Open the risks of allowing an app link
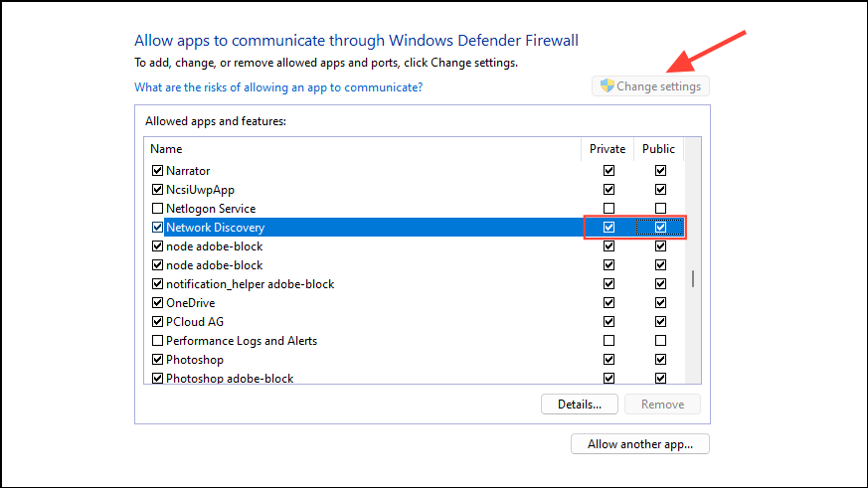Screen dimensions: 868x488 (278, 87)
